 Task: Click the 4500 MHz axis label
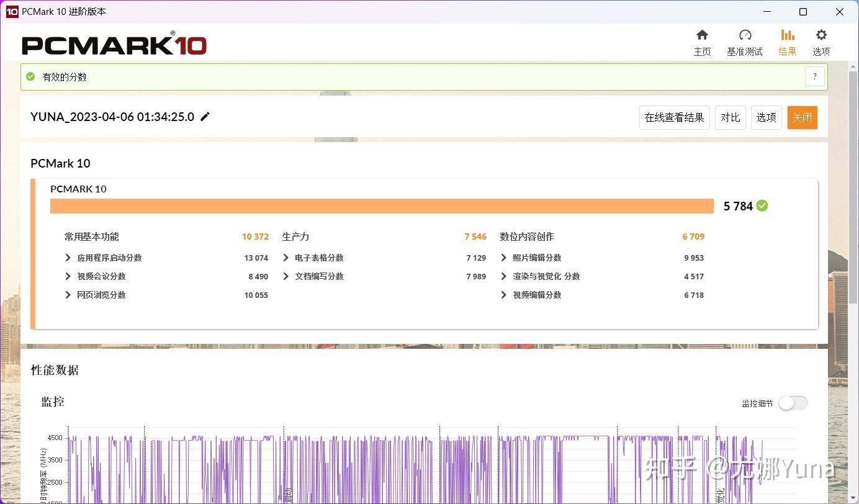[x=55, y=438]
